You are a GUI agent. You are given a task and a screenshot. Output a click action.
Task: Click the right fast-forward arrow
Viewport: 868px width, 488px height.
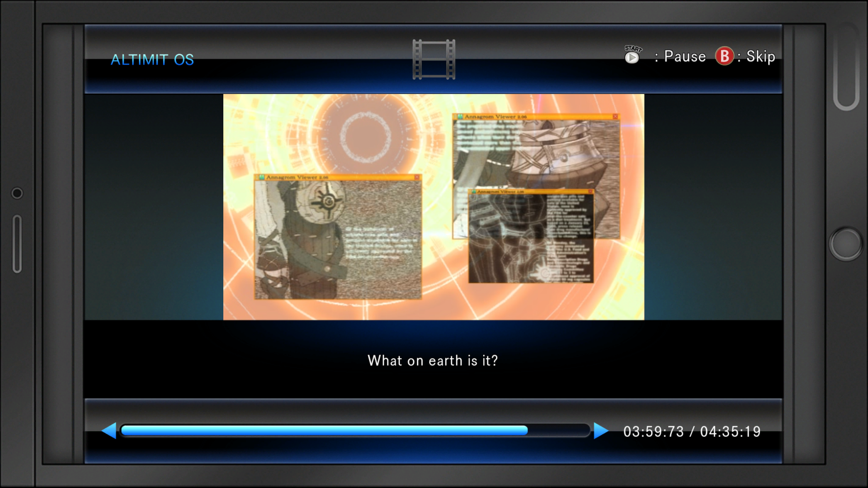pos(600,431)
